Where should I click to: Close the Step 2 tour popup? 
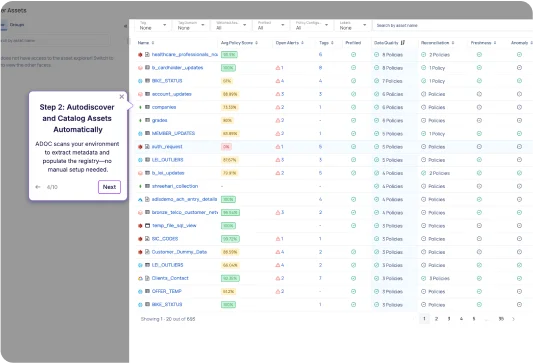tap(122, 97)
